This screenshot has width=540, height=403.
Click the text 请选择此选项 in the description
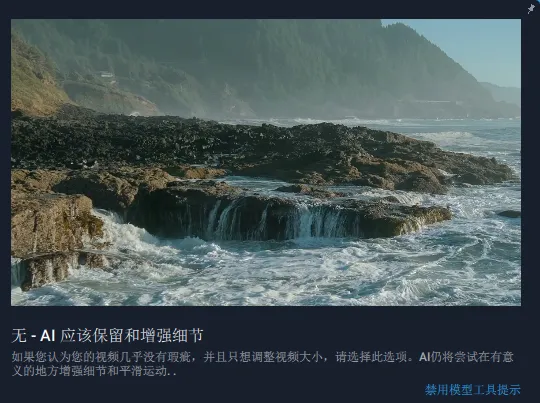pos(371,357)
